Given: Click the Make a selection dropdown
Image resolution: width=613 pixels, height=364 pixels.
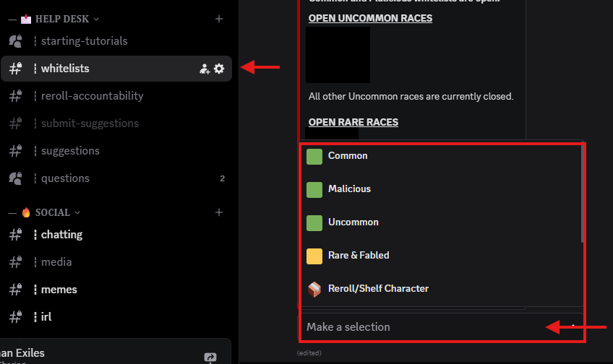Looking at the screenshot, I should coord(441,327).
